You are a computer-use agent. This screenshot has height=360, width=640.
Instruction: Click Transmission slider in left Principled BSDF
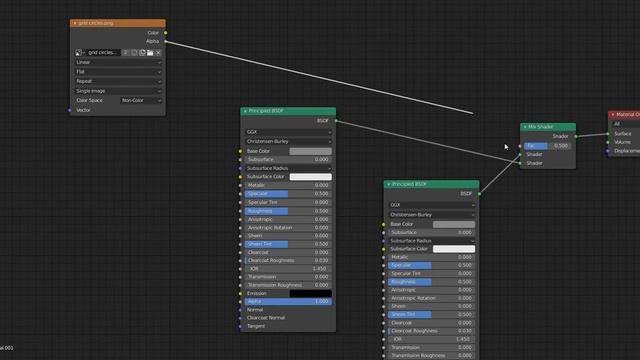tap(288, 277)
